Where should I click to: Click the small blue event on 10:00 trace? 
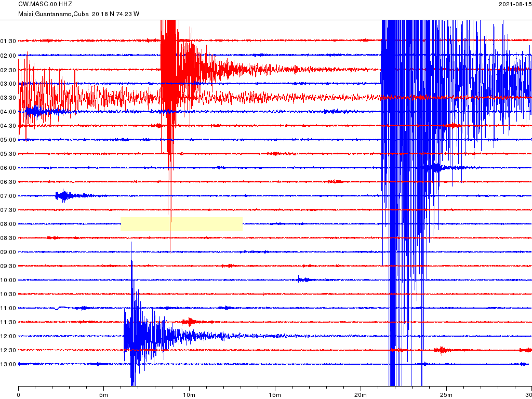[304, 280]
